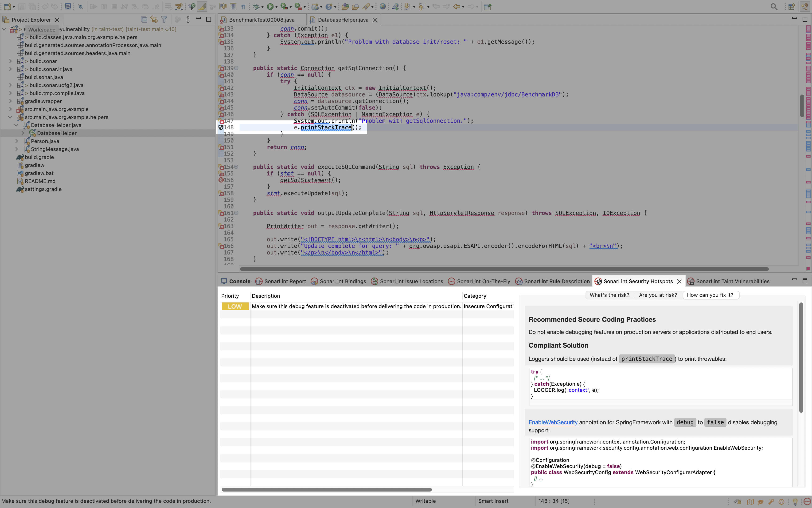Open the SonarLint Bindings tab
This screenshot has width=812, height=508.
coord(339,281)
